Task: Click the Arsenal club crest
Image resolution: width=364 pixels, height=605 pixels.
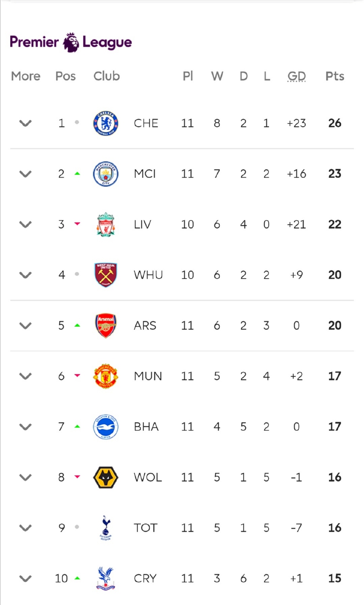Action: tap(105, 325)
